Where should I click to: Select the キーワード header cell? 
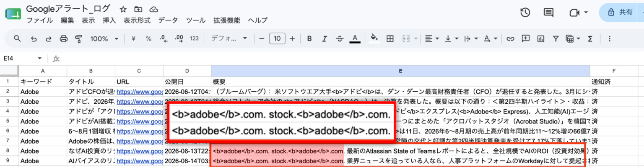click(x=43, y=81)
